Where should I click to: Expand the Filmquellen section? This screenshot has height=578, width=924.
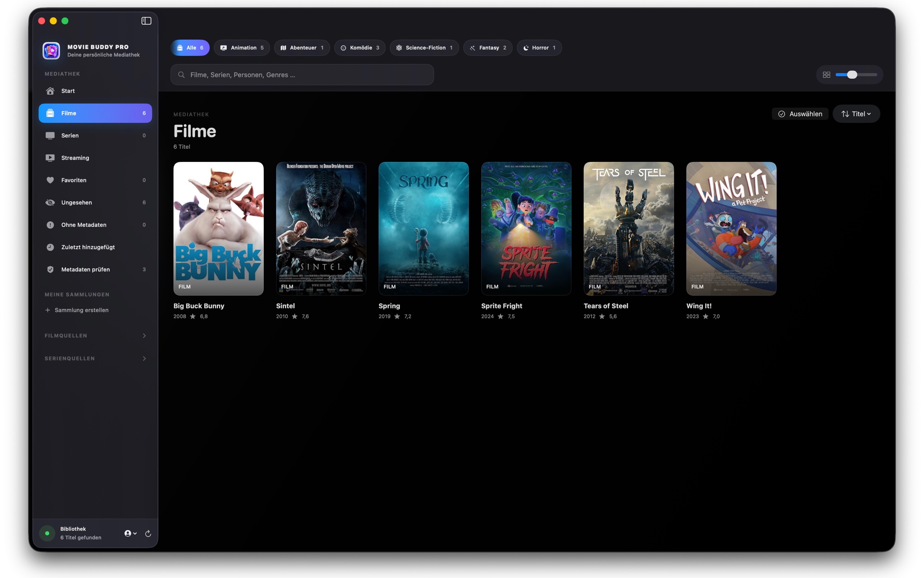pos(95,336)
